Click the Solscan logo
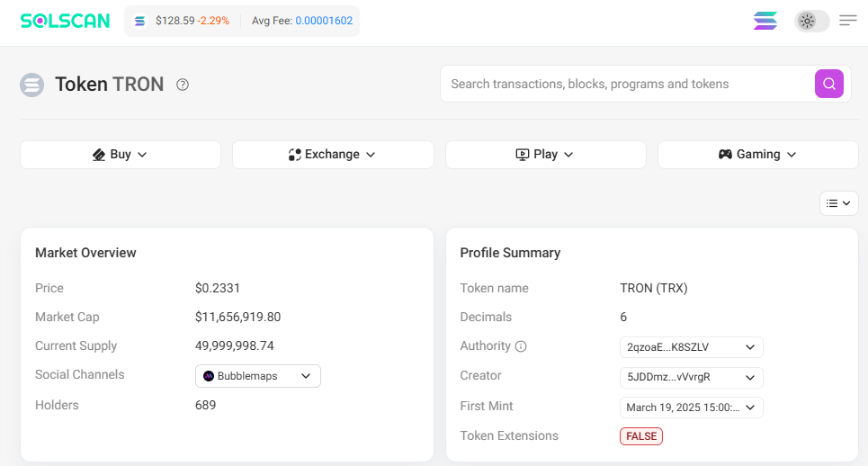Viewport: 868px width, 466px height. pyautogui.click(x=65, y=21)
